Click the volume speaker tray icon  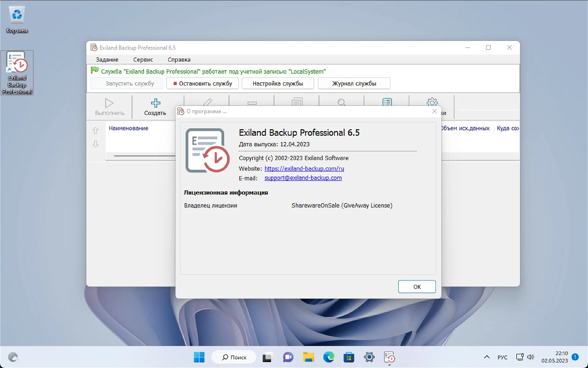click(531, 357)
